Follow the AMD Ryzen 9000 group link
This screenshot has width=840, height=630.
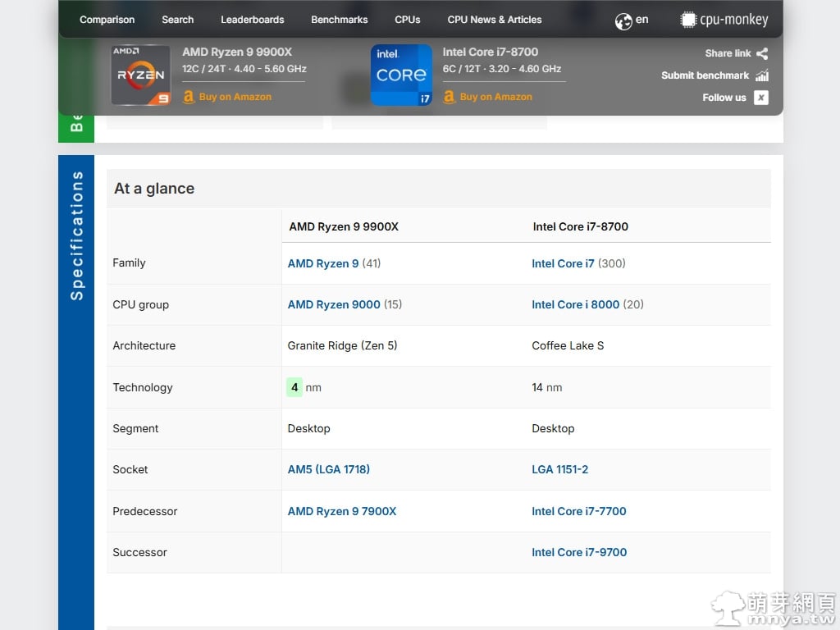click(x=334, y=304)
